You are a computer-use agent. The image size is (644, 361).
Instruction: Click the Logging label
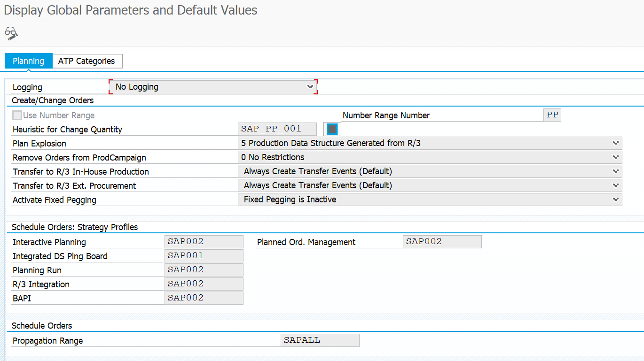[27, 87]
